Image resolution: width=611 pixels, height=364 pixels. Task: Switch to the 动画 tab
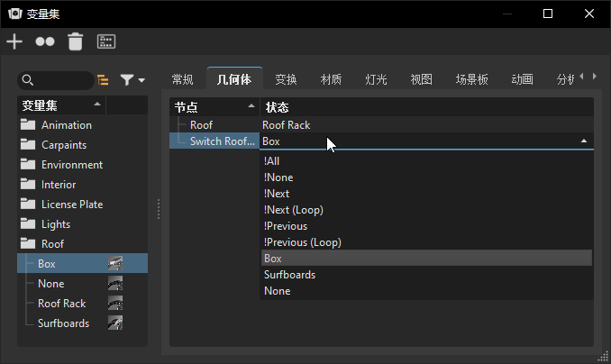coord(522,79)
